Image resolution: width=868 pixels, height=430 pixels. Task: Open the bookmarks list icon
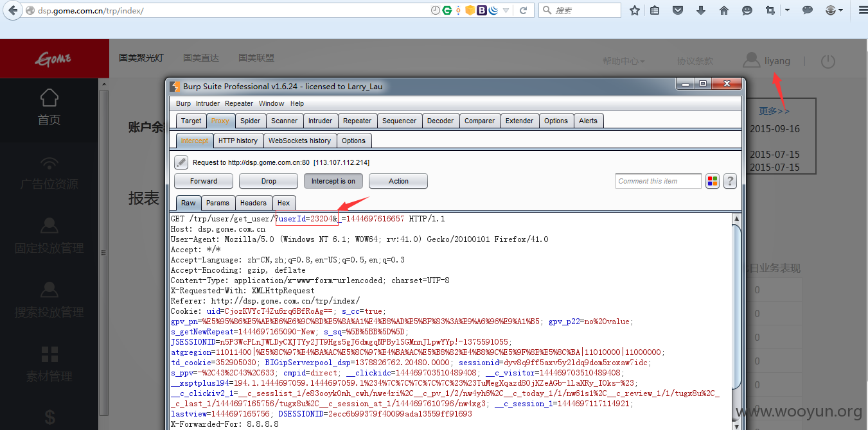coord(655,10)
